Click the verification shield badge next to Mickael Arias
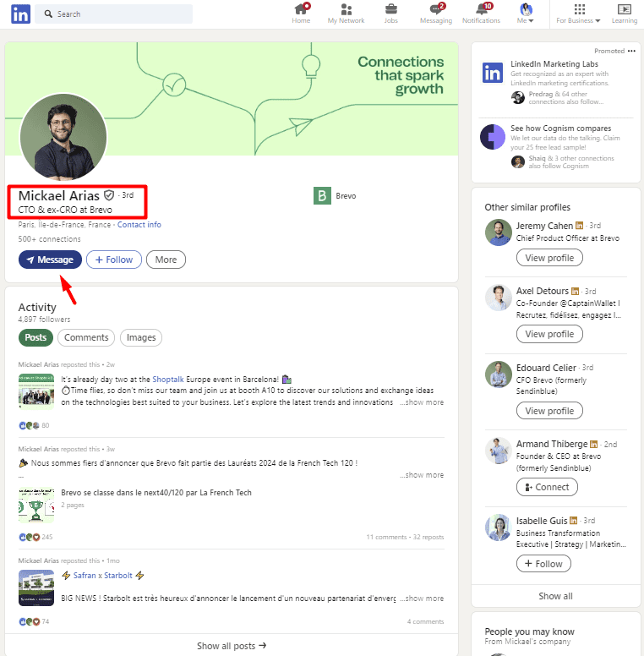 [109, 195]
